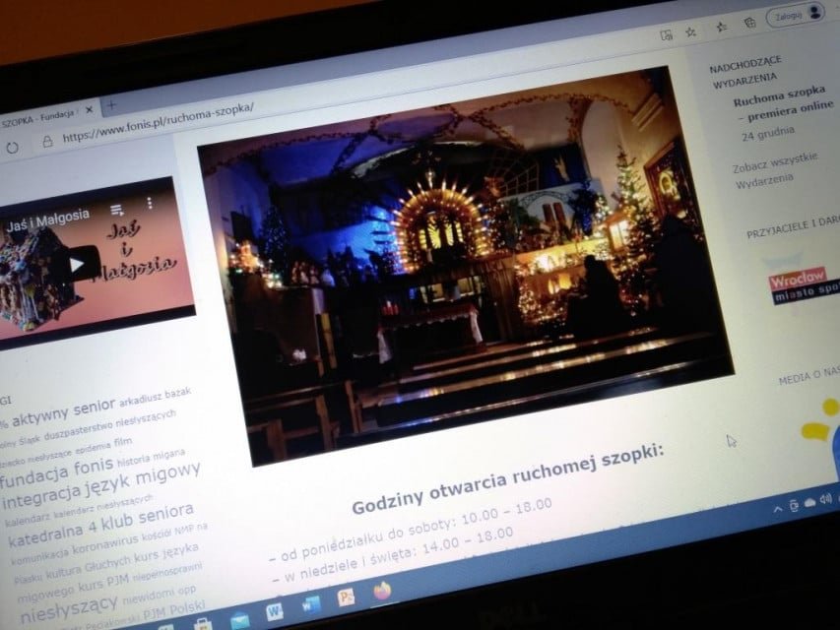Select the 'historia migana' tag
The width and height of the screenshot is (840, 630).
click(x=151, y=458)
